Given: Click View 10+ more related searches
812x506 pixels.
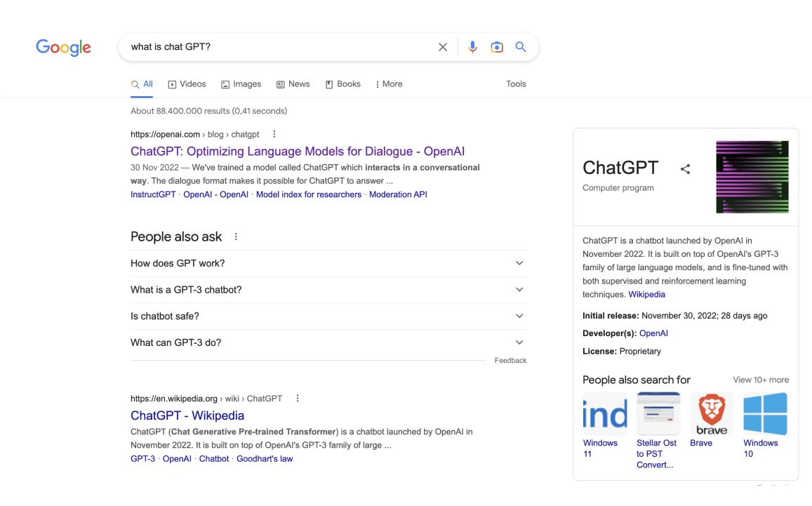Looking at the screenshot, I should pyautogui.click(x=761, y=380).
